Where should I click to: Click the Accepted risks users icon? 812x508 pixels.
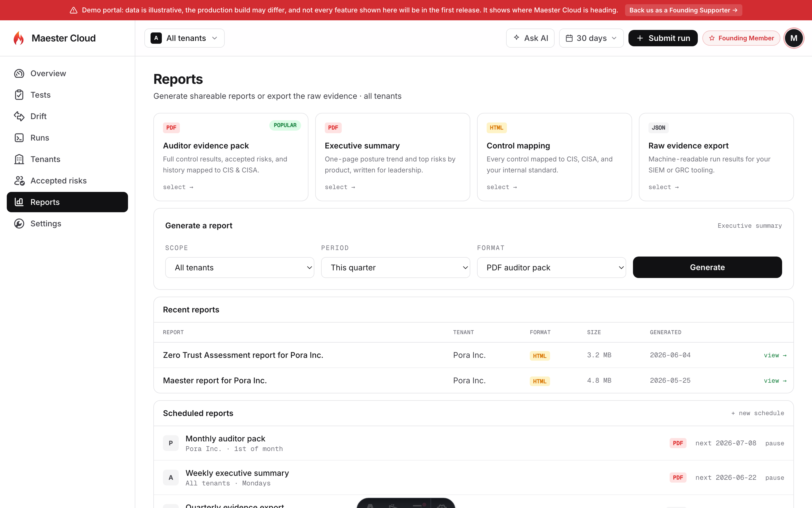(x=19, y=181)
